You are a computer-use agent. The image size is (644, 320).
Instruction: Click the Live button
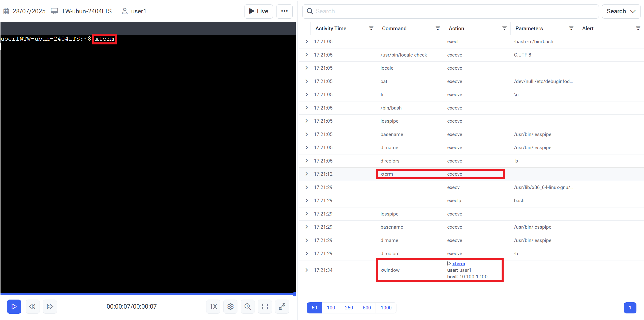258,11
